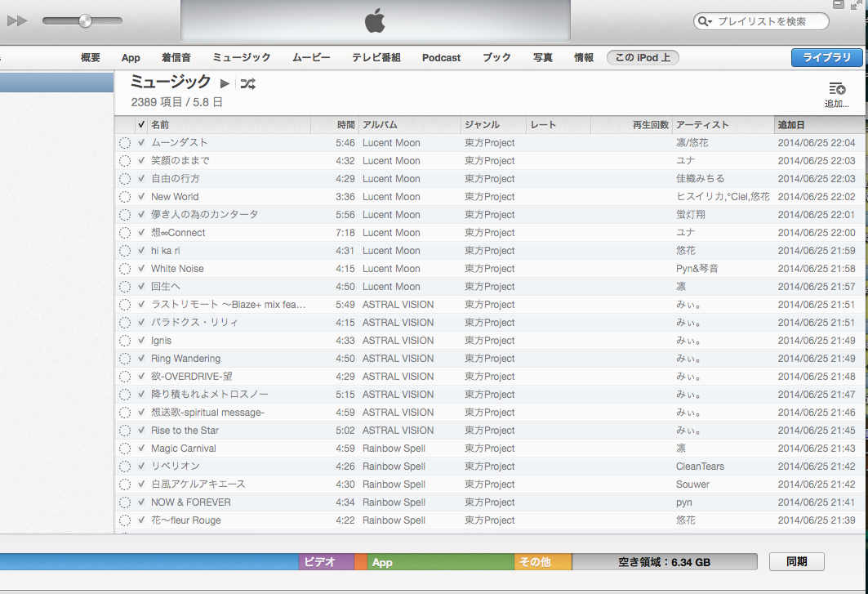Click the dotted circle beside 花〜fleur Rouge
This screenshot has width=868, height=594.
125,520
